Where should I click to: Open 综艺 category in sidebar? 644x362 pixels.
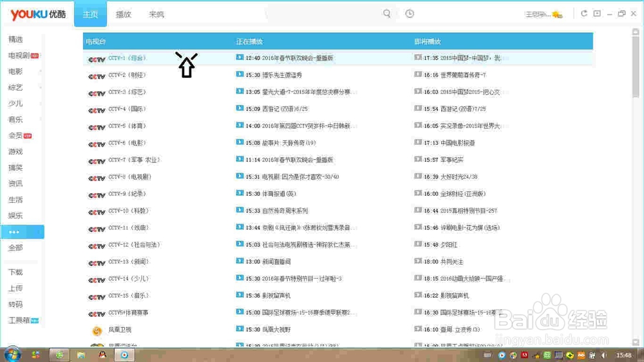[x=15, y=88]
